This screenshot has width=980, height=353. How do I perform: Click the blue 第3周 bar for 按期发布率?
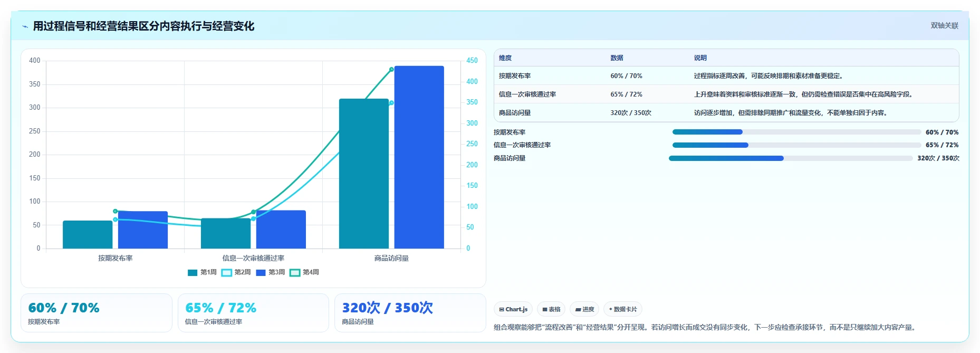(143, 230)
